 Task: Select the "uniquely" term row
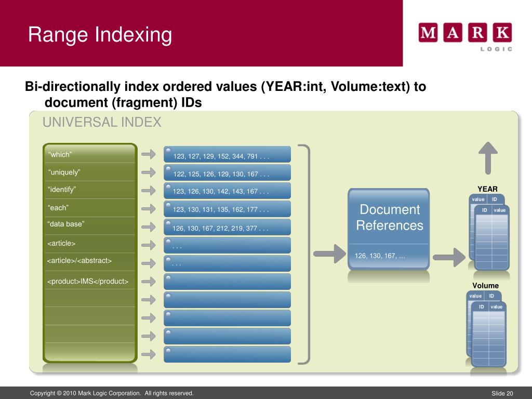click(x=90, y=172)
